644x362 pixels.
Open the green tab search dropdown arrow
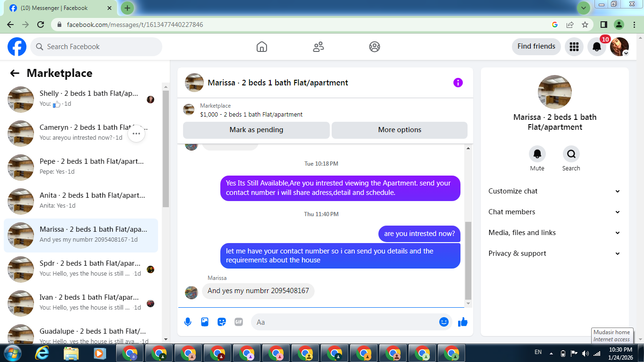click(x=584, y=8)
